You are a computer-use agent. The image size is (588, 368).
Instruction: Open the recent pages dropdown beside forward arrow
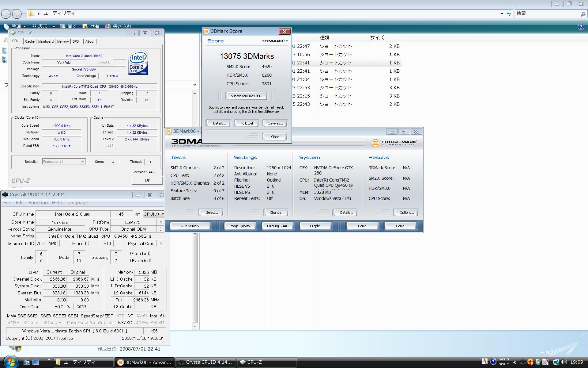(24, 14)
